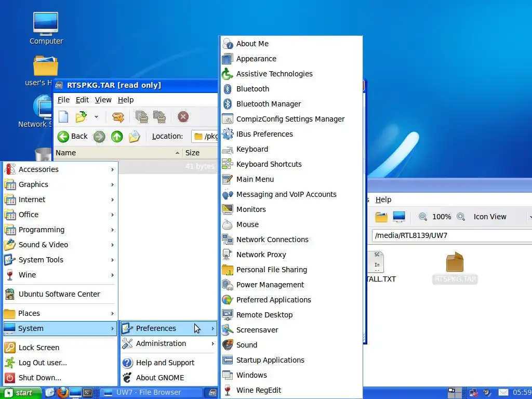532x399 pixels.
Task: Open Personal File Sharing
Action: click(x=291, y=270)
